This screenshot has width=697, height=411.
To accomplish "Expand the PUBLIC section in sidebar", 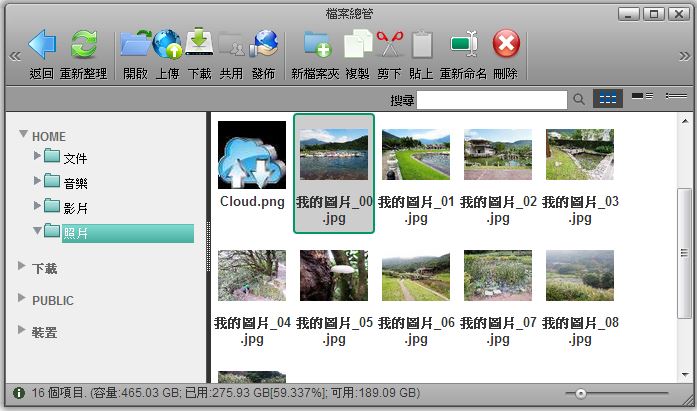I will [x=22, y=299].
